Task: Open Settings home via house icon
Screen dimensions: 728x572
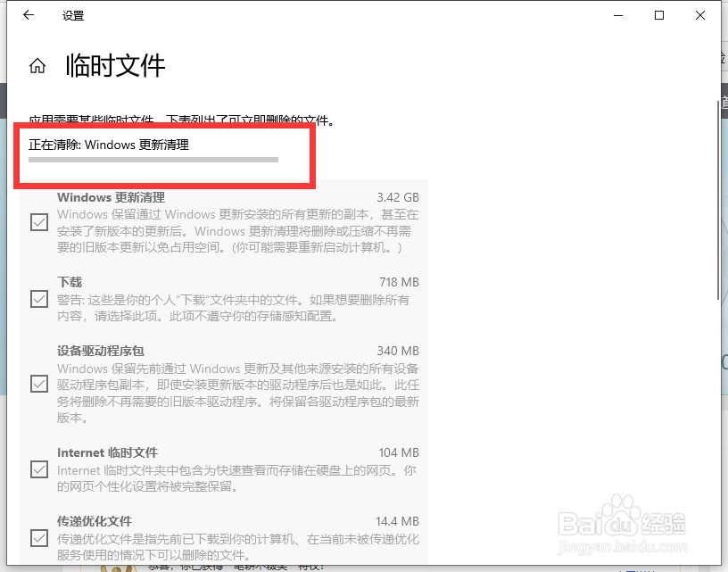Action: (x=37, y=66)
